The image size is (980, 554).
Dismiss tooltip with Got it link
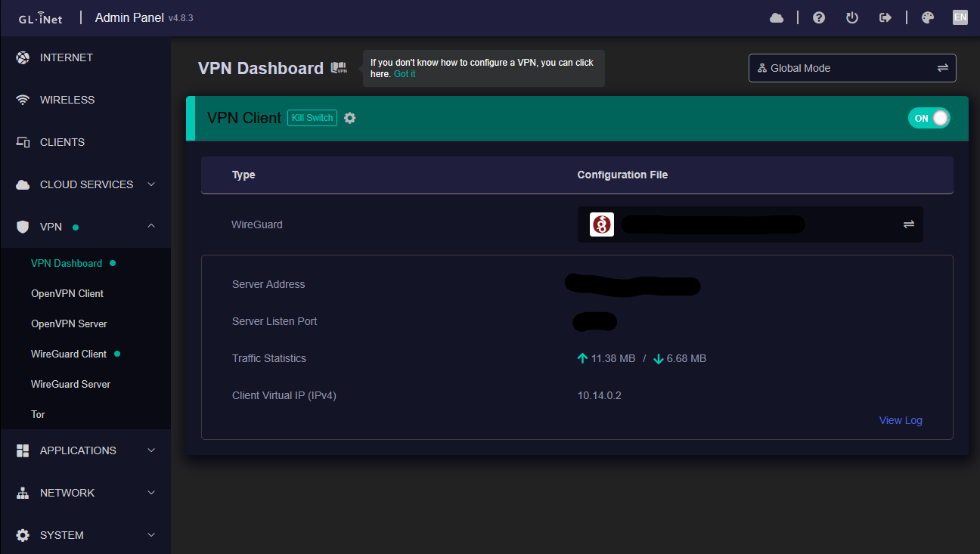[405, 74]
